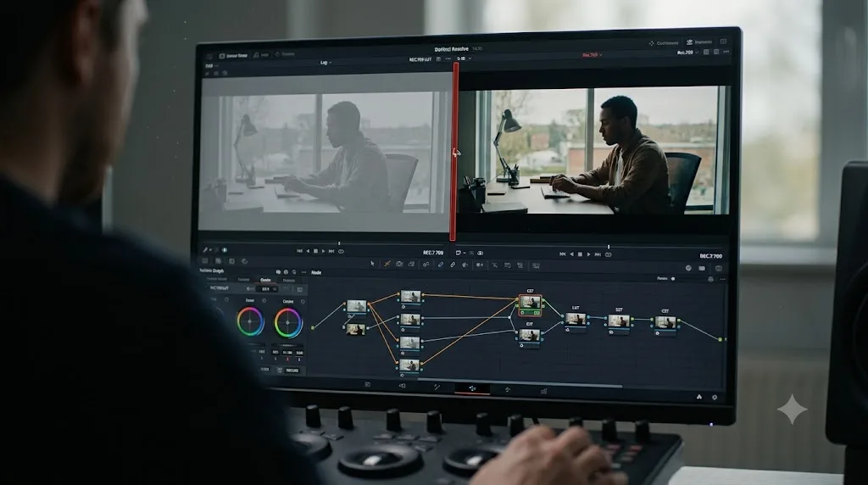The image size is (868, 485).
Task: Open the red Rec.709 dropdown above right viewer
Action: tap(592, 55)
